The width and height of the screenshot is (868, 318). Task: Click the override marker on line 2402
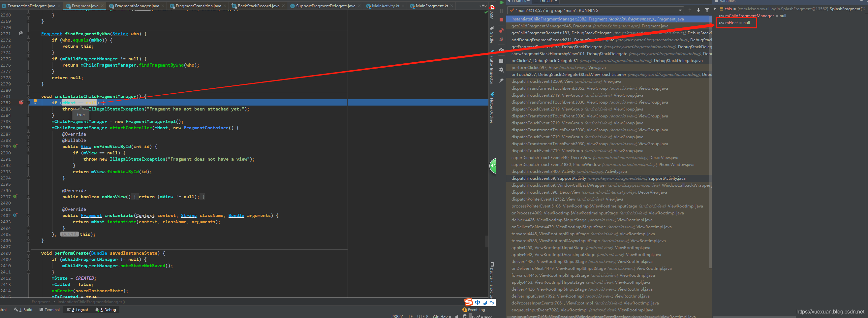click(x=15, y=215)
